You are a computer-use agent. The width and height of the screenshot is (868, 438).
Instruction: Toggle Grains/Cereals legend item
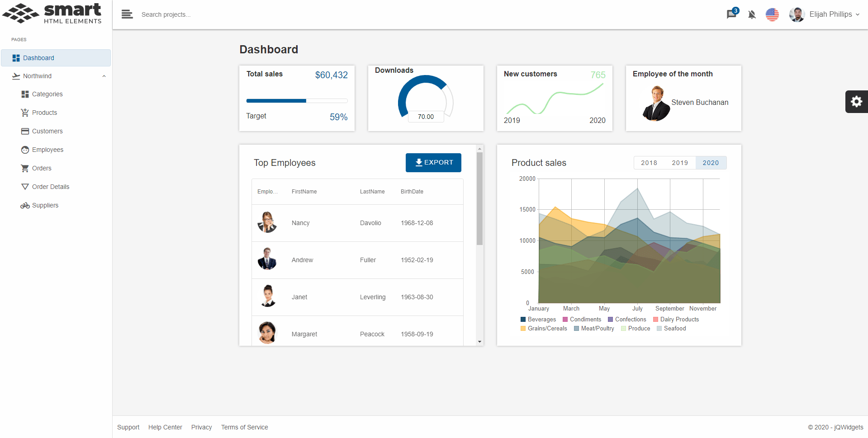[x=544, y=329]
